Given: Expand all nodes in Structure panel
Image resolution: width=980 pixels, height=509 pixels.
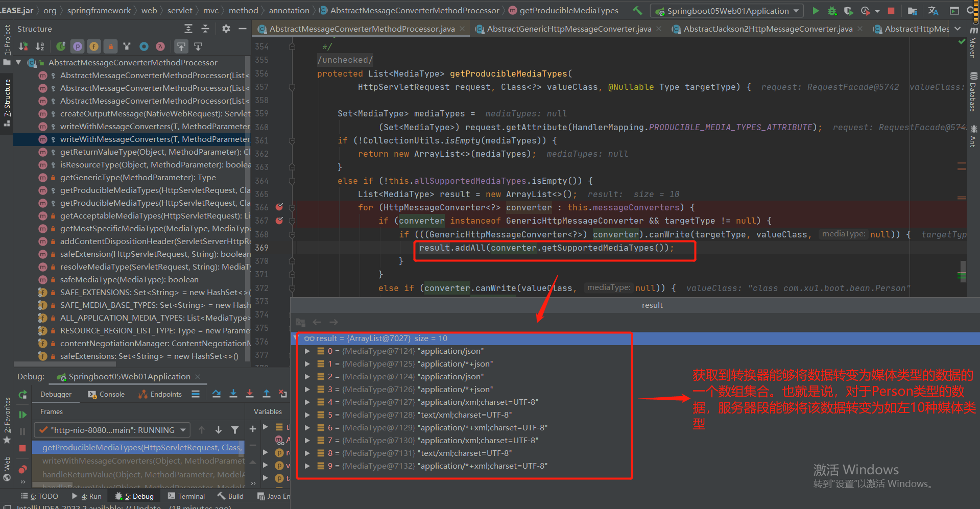Looking at the screenshot, I should (188, 29).
